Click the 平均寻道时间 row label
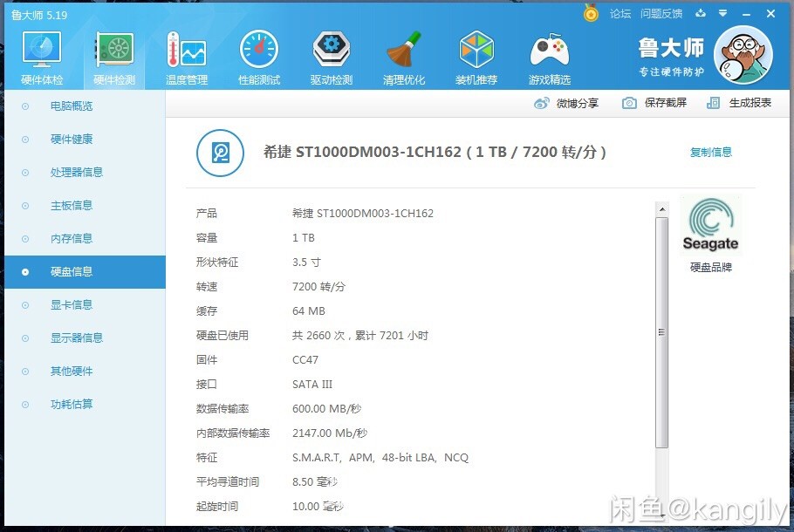This screenshot has height=532, width=794. tap(228, 482)
